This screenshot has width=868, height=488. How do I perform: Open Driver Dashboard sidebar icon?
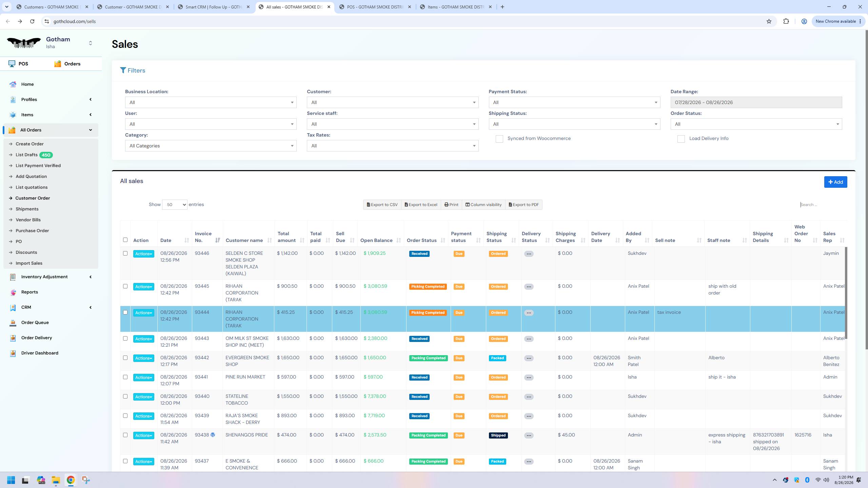click(13, 353)
